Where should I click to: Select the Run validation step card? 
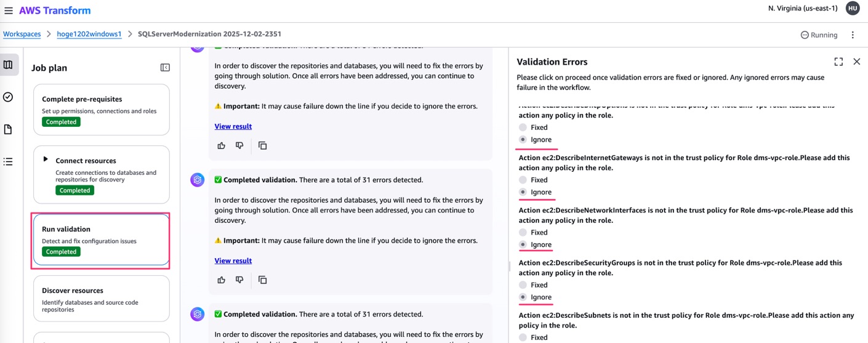pyautogui.click(x=101, y=240)
